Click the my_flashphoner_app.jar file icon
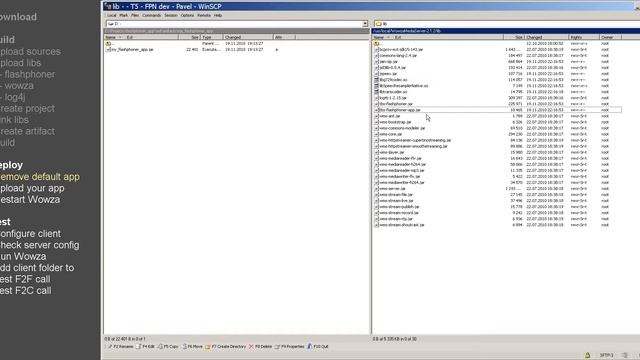Viewport: 640px width, 360px height. (108, 49)
